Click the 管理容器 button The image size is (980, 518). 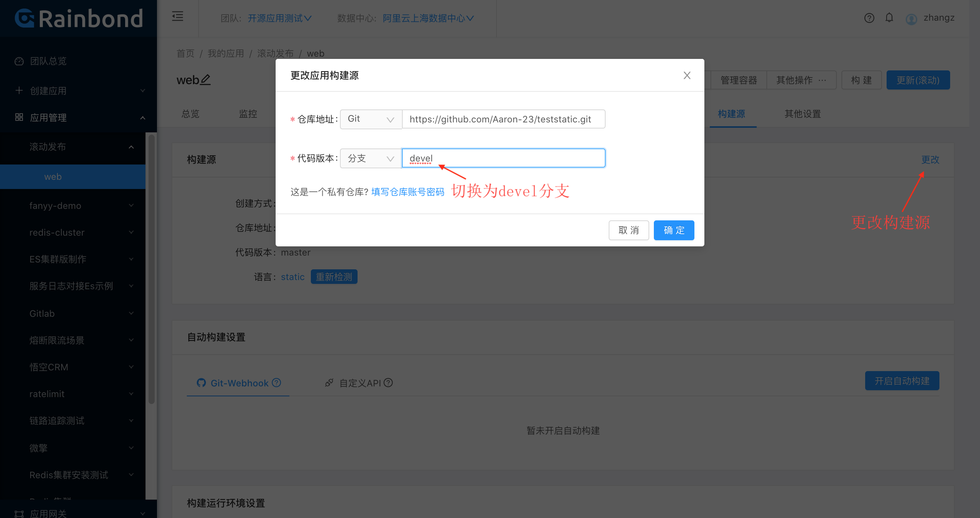pyautogui.click(x=739, y=80)
